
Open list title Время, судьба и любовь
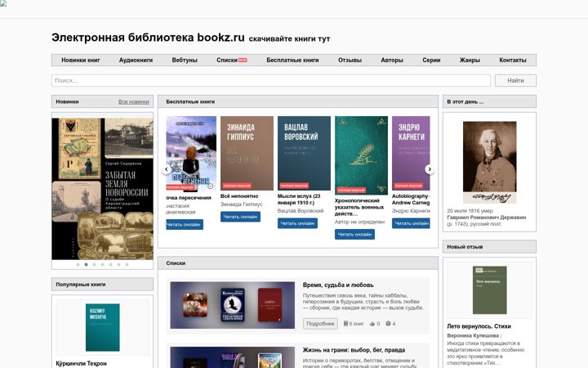pyautogui.click(x=338, y=285)
